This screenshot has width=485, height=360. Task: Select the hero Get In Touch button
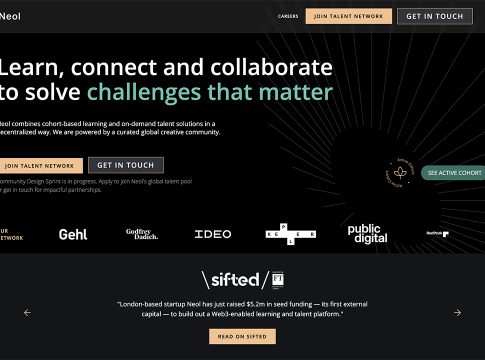tap(126, 165)
